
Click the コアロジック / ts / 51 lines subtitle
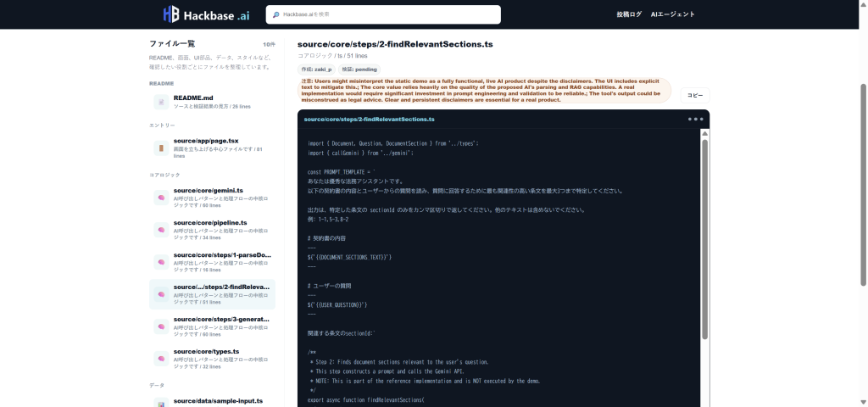click(x=332, y=56)
